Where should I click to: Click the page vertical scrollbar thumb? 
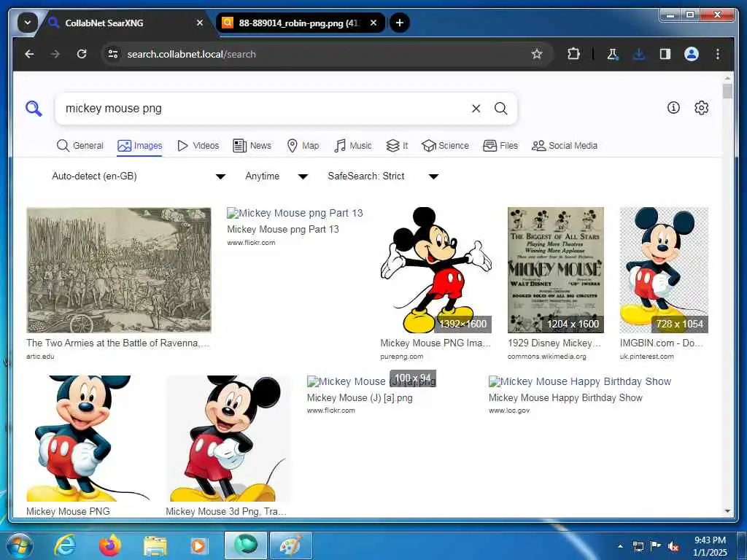pos(727,91)
